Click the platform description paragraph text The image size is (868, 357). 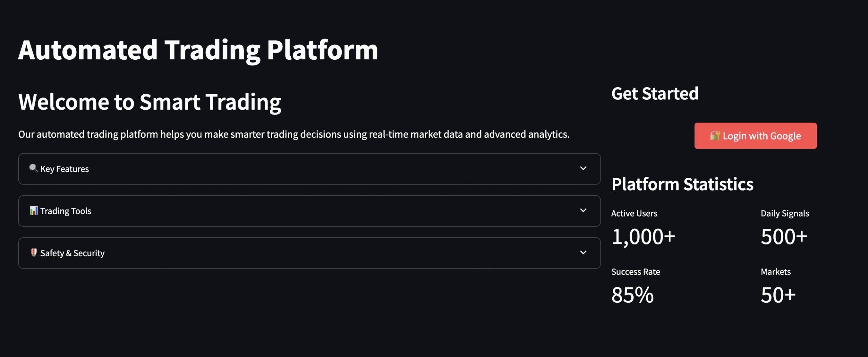pyautogui.click(x=294, y=135)
